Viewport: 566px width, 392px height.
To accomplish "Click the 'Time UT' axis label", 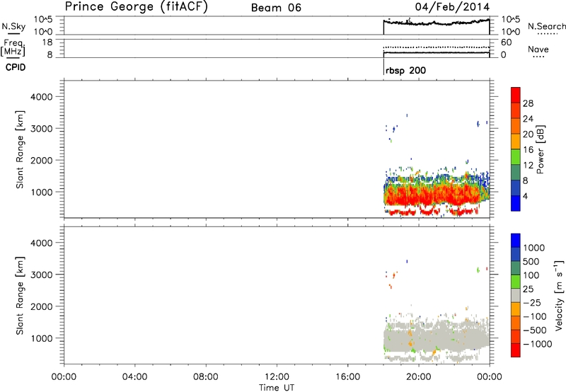I will click(x=277, y=388).
